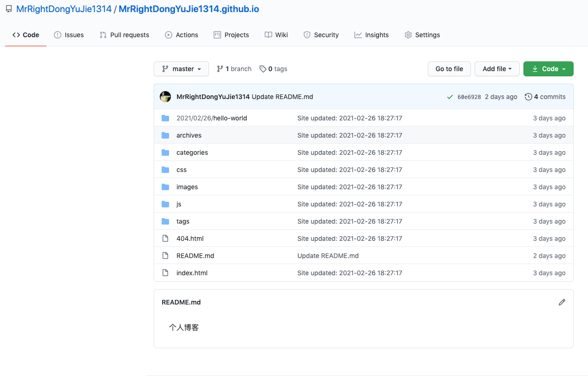Click commit author name MrRightDongYuJie1314 in commit bar
The height and width of the screenshot is (391, 588).
click(x=213, y=97)
